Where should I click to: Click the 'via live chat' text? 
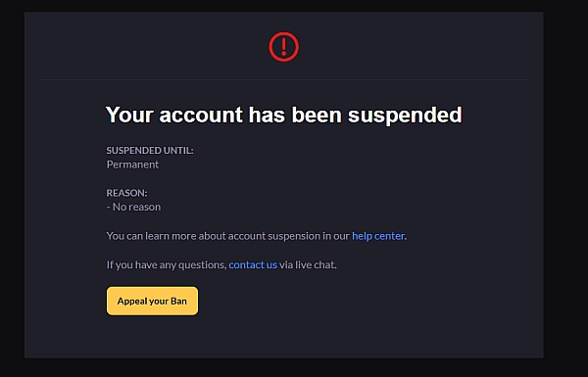click(x=308, y=264)
